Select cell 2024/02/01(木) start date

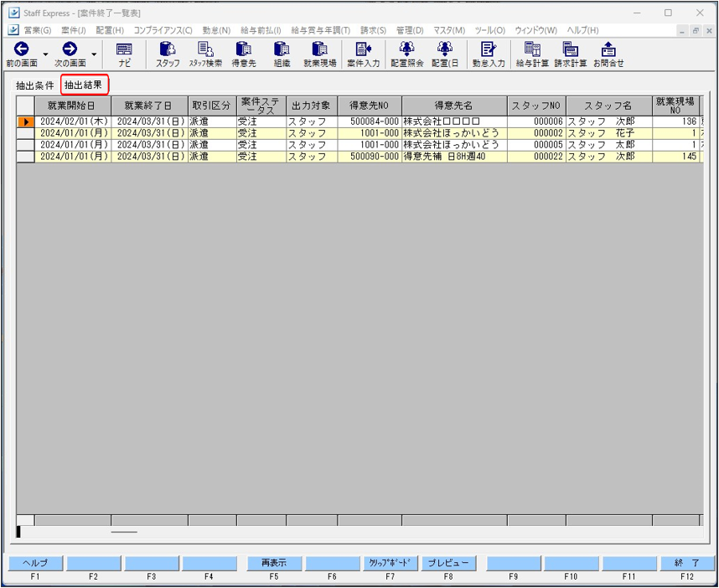point(73,122)
